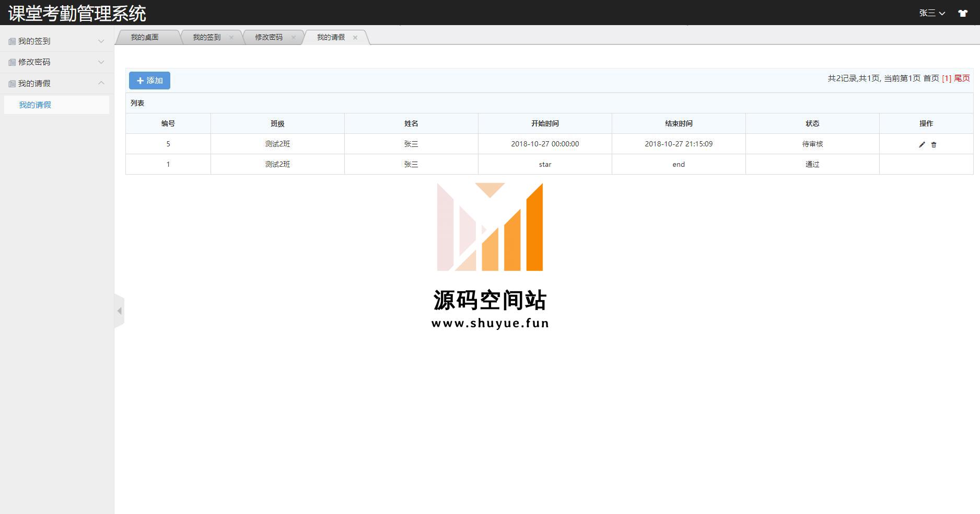The width and height of the screenshot is (980, 514).
Task: Click the 班级 column header
Action: pyautogui.click(x=277, y=123)
